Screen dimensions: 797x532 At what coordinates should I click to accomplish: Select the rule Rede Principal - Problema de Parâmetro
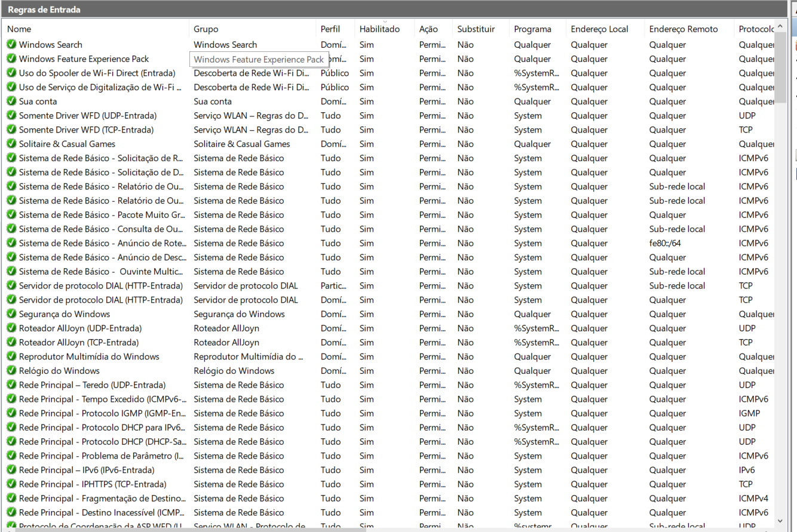tap(101, 456)
